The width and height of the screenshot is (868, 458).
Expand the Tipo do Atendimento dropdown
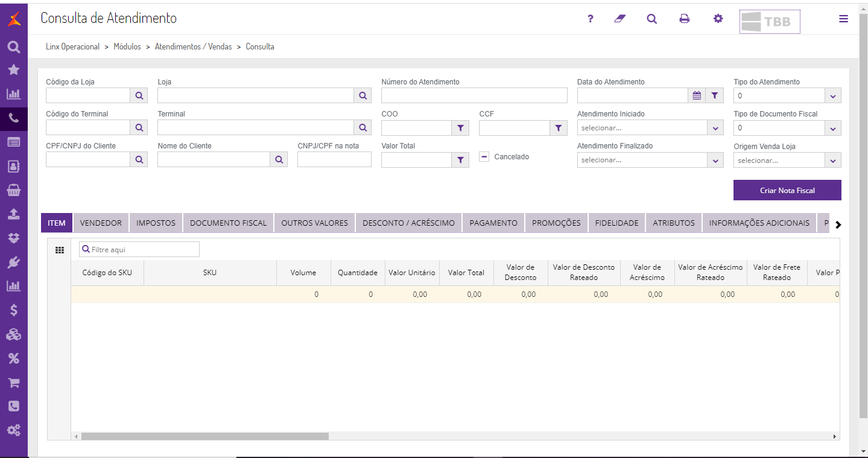point(833,95)
